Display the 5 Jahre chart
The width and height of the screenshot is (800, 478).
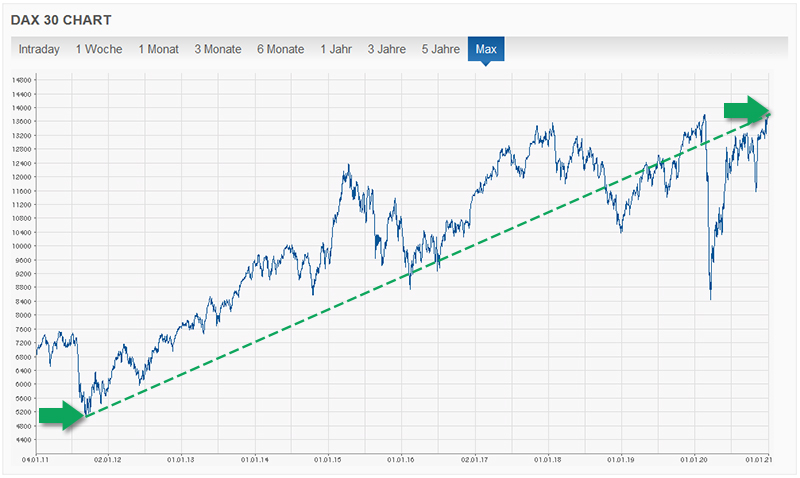[440, 49]
